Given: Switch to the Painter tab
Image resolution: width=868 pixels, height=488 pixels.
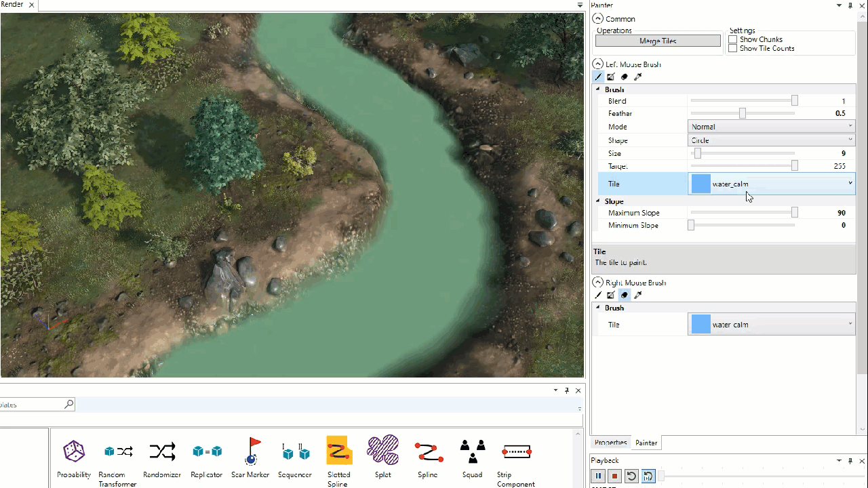Looking at the screenshot, I should pos(646,443).
